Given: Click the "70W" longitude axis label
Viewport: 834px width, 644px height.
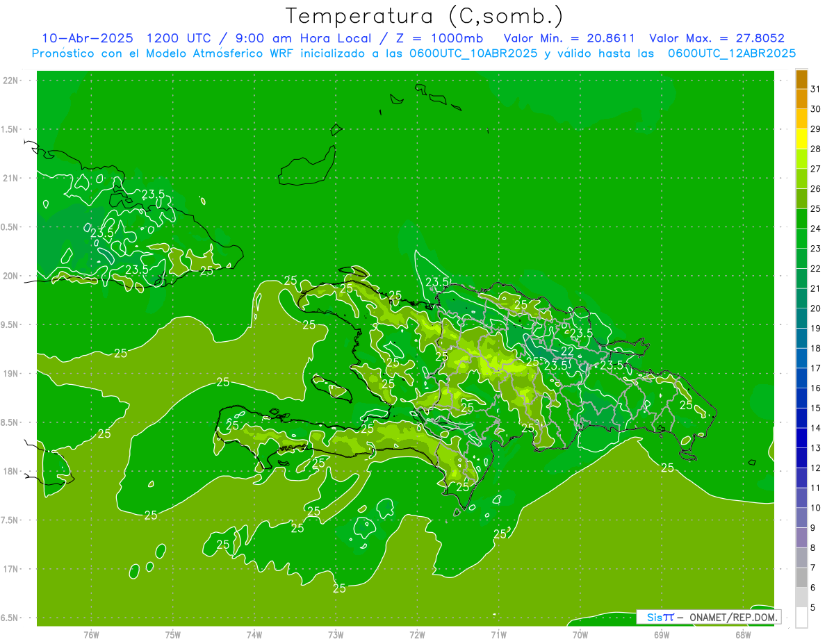Looking at the screenshot, I should point(580,635).
